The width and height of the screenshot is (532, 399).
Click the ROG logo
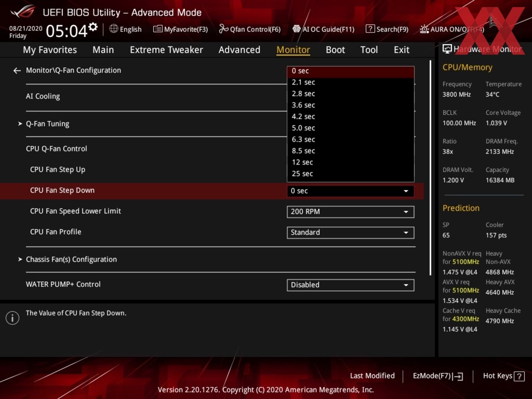[23, 12]
